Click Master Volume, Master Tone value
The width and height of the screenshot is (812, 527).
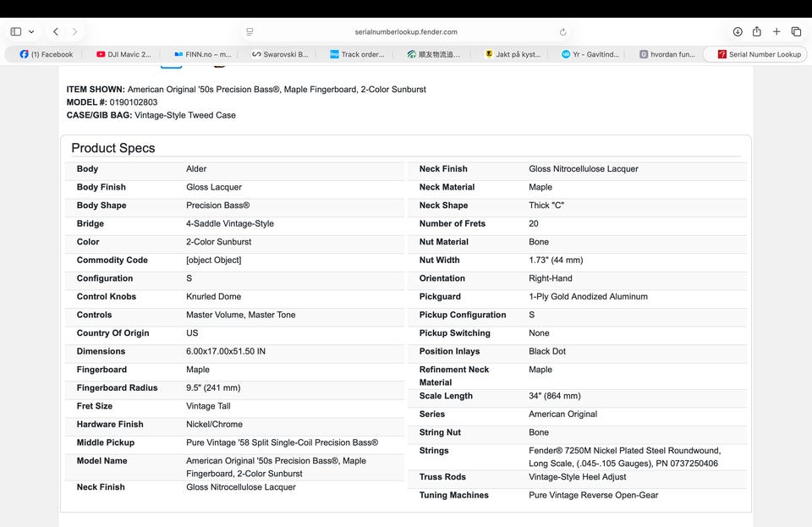coord(241,315)
